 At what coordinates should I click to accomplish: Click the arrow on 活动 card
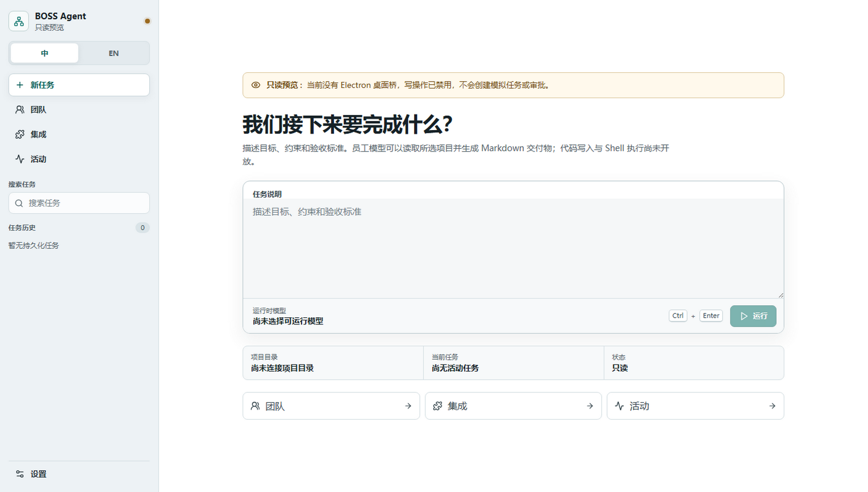(x=772, y=406)
